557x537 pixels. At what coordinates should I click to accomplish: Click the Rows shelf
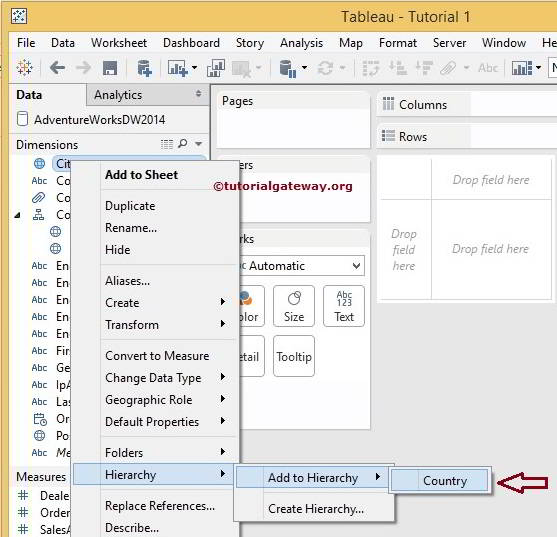[467, 136]
